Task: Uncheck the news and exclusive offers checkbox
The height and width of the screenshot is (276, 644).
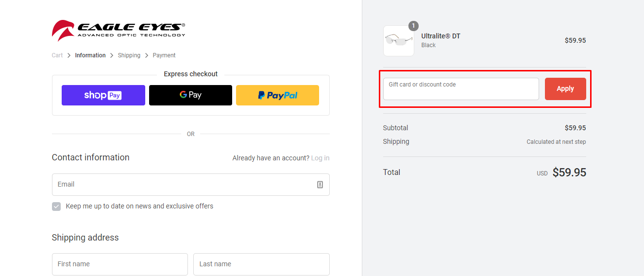Action: (56, 207)
